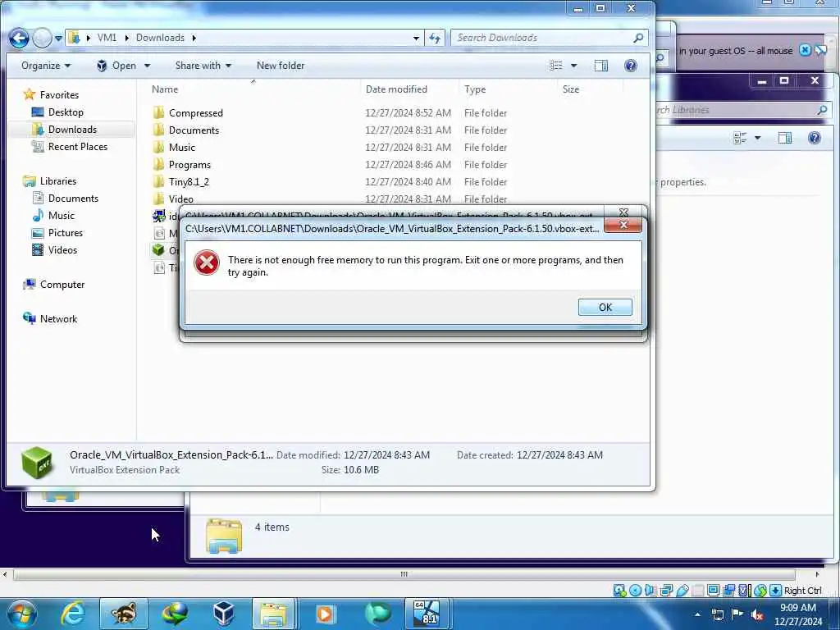Viewport: 840px width, 630px height.
Task: Select Videos under Libraries
Action: [x=62, y=249]
